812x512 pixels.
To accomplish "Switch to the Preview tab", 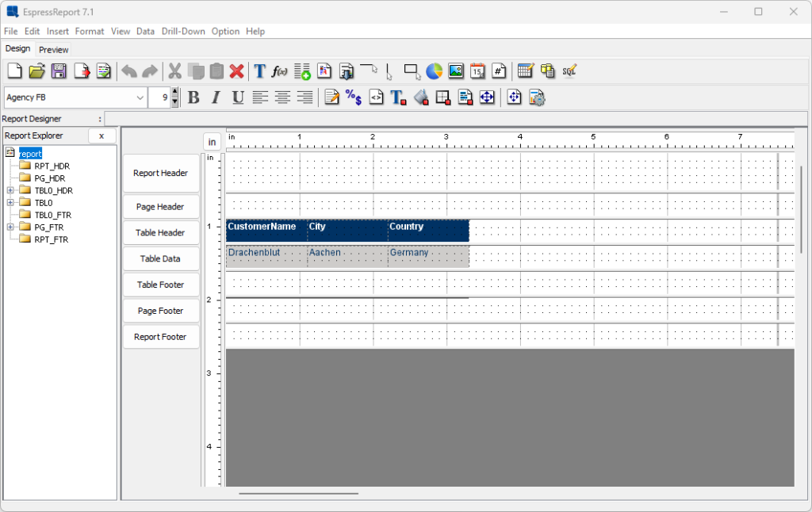I will 54,49.
